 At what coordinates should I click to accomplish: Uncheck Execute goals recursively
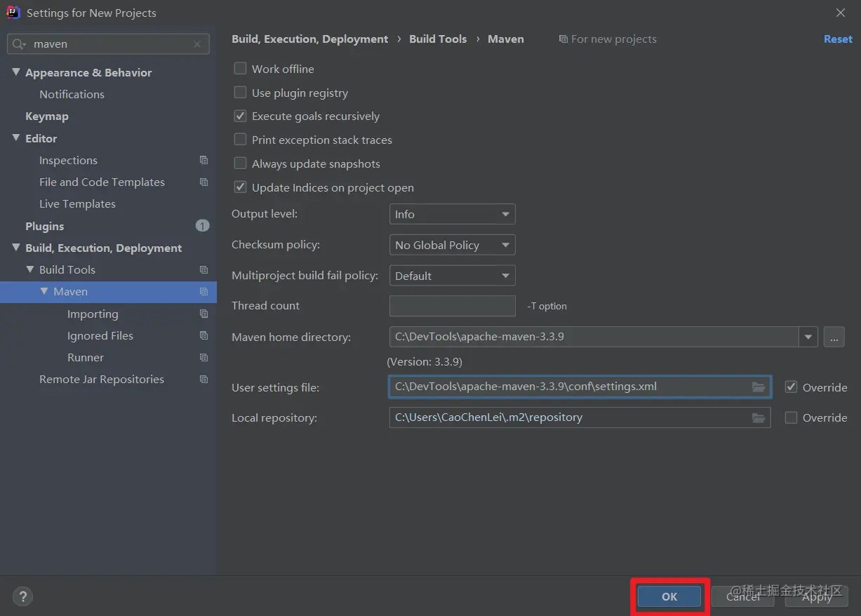[240, 116]
